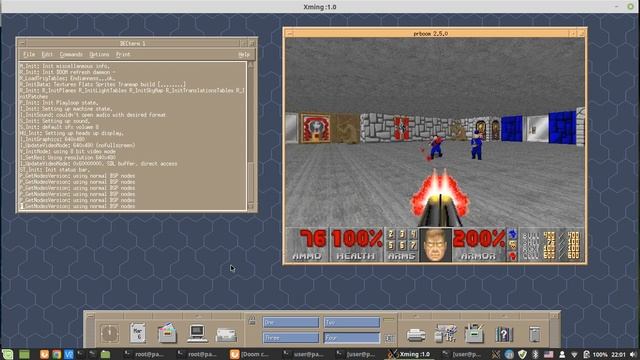
Task: Open the 22:01 system clock
Action: (618, 354)
